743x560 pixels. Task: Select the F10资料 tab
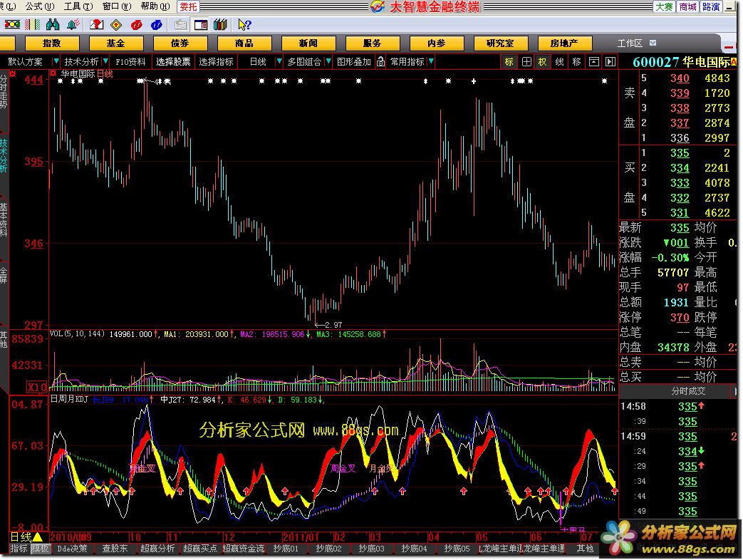(131, 61)
